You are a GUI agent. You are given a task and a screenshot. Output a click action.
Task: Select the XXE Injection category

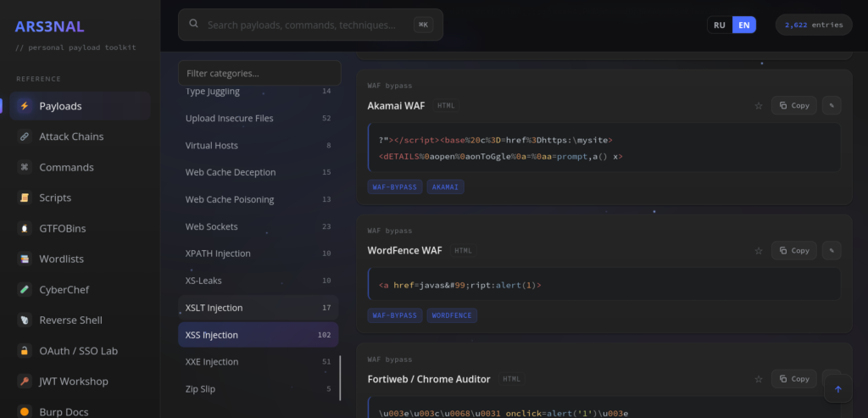click(258, 362)
